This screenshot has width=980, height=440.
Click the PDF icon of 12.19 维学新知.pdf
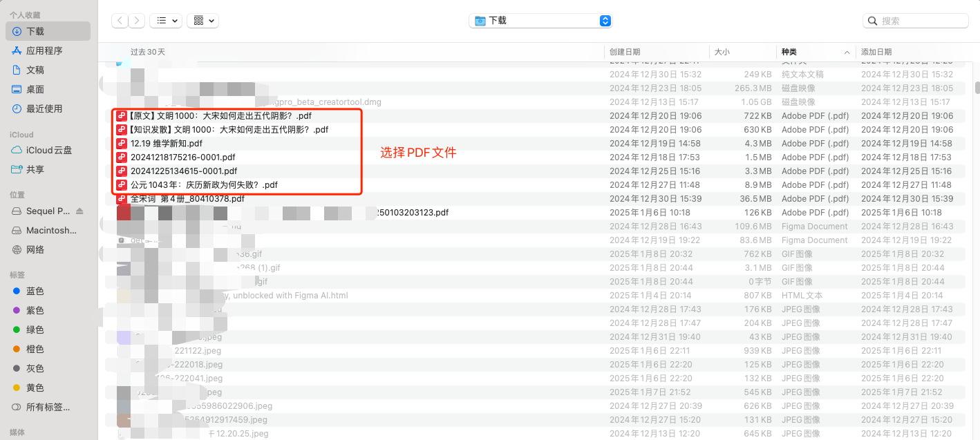click(122, 144)
